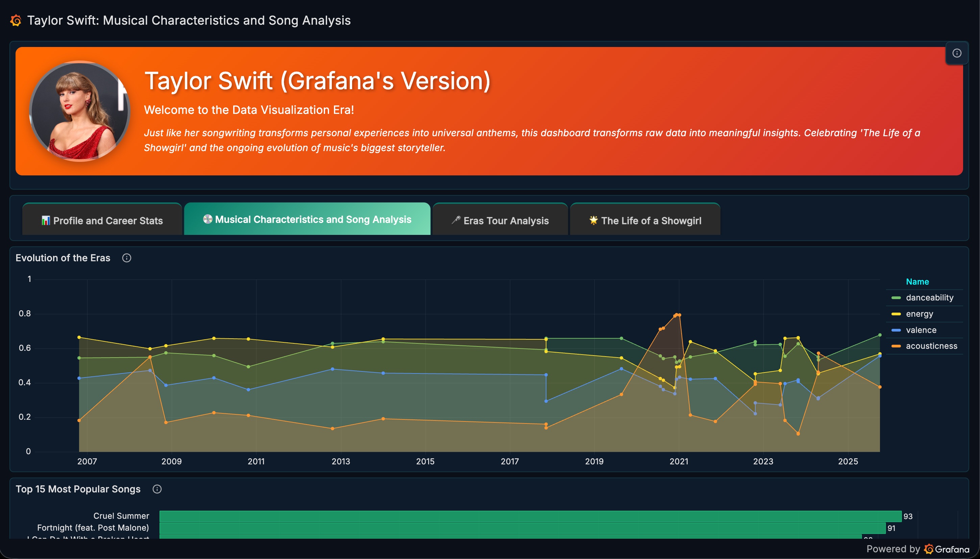Toggle the energy series in the legend
The width and height of the screenshot is (980, 559).
(919, 314)
